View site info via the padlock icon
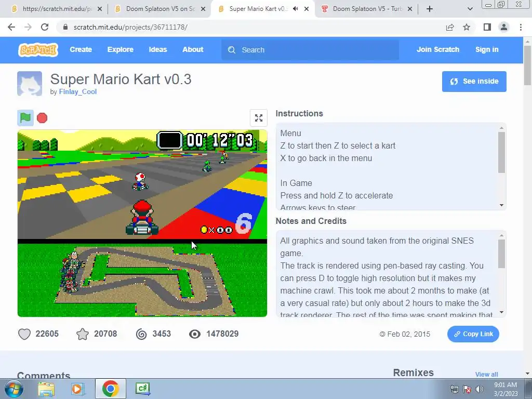 point(65,27)
